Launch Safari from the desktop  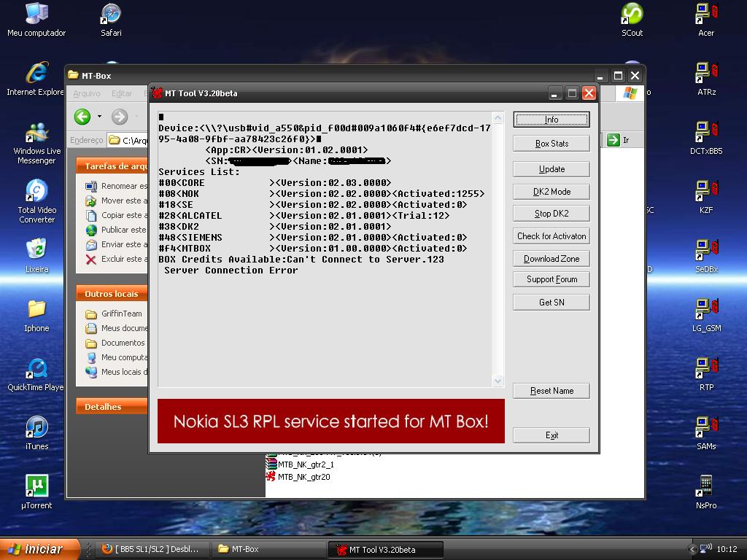point(111,20)
